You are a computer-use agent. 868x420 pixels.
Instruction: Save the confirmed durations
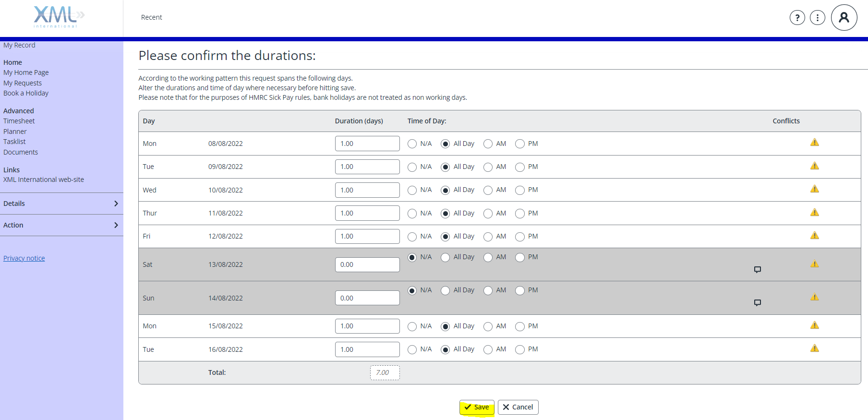point(477,407)
